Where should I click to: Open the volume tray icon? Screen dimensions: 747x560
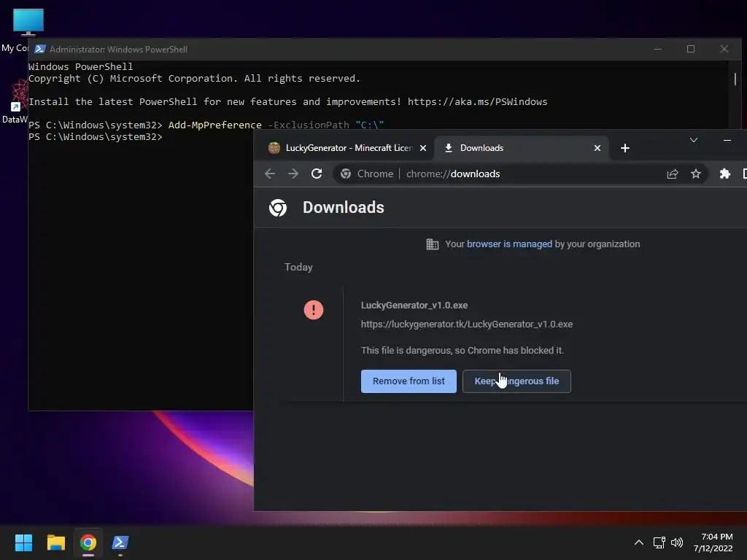[x=676, y=542]
